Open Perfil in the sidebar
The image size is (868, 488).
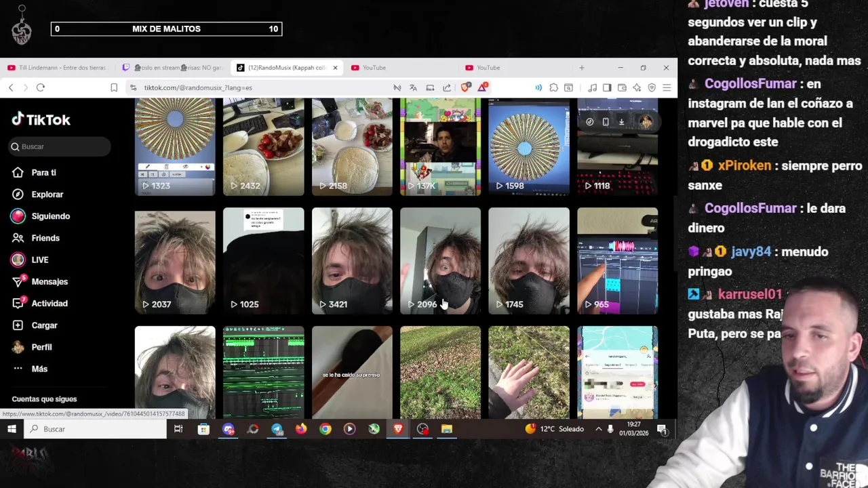(32, 347)
